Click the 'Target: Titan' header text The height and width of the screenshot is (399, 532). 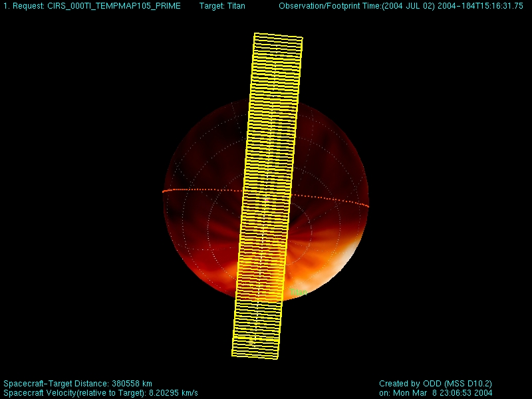click(x=222, y=6)
